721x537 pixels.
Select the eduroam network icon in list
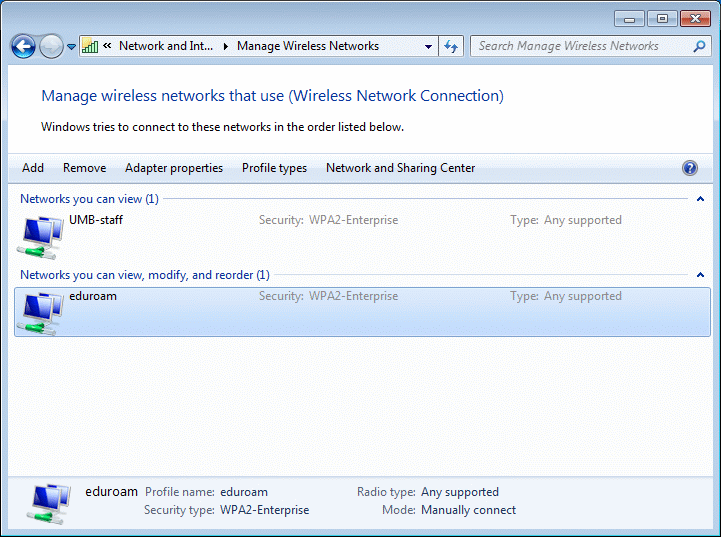tap(40, 313)
